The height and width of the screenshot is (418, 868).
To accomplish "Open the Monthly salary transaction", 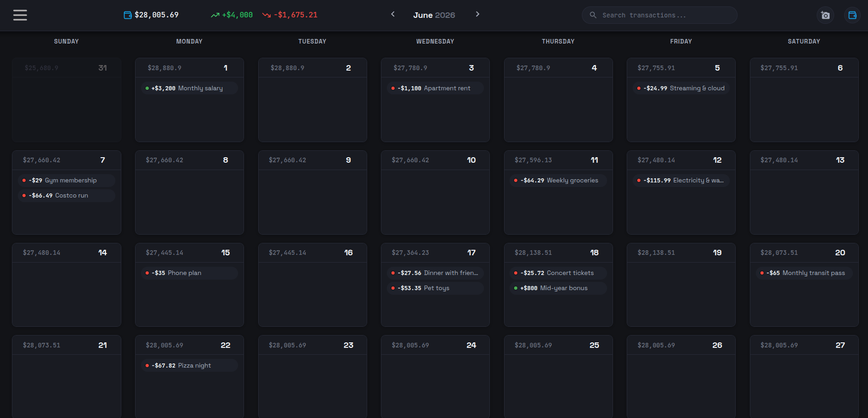I will (190, 88).
